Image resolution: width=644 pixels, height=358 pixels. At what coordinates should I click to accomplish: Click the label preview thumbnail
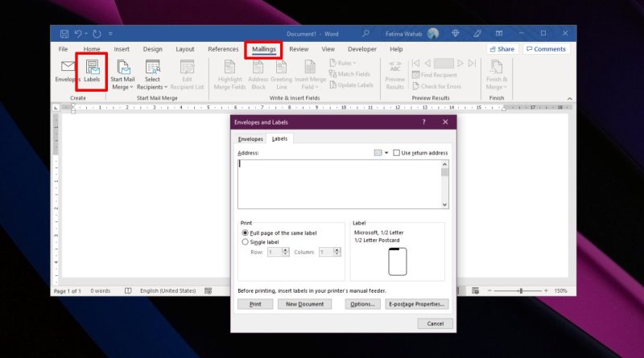pyautogui.click(x=397, y=261)
